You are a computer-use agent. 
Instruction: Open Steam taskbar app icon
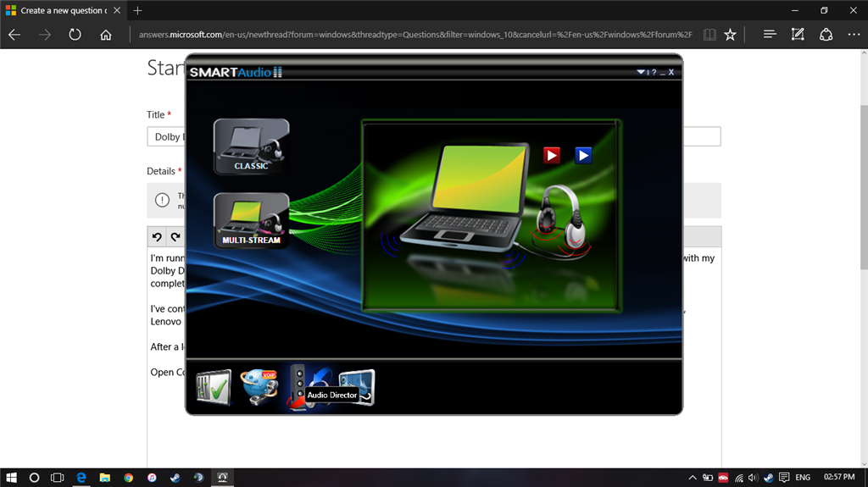175,478
